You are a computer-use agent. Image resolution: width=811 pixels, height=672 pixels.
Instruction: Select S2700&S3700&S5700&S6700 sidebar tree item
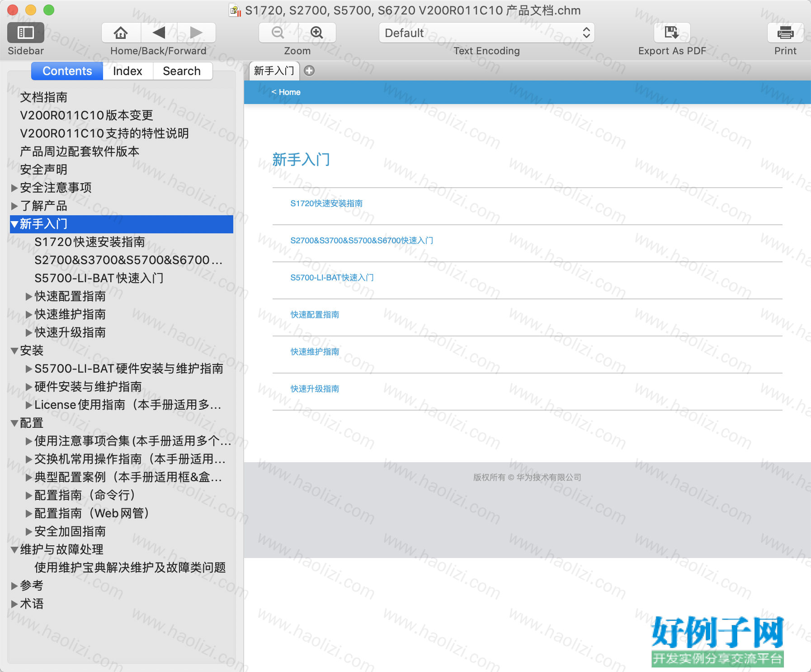tap(128, 260)
